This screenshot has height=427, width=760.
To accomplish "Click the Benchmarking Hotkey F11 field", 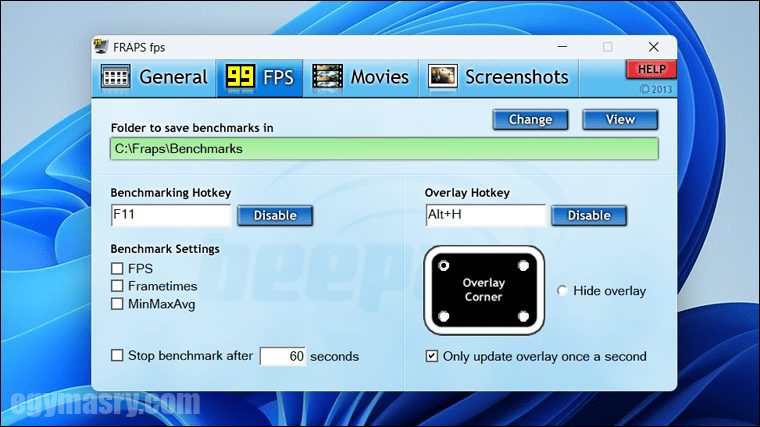I will pos(171,215).
